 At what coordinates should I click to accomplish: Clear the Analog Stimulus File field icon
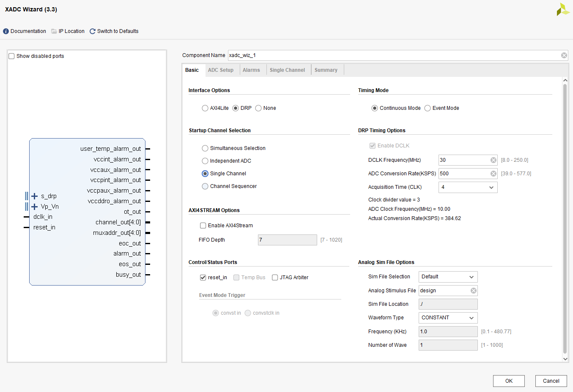[x=473, y=291]
